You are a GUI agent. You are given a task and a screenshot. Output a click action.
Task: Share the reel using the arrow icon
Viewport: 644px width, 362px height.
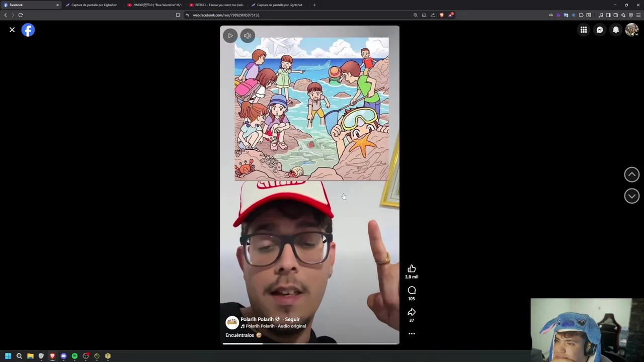tap(412, 312)
